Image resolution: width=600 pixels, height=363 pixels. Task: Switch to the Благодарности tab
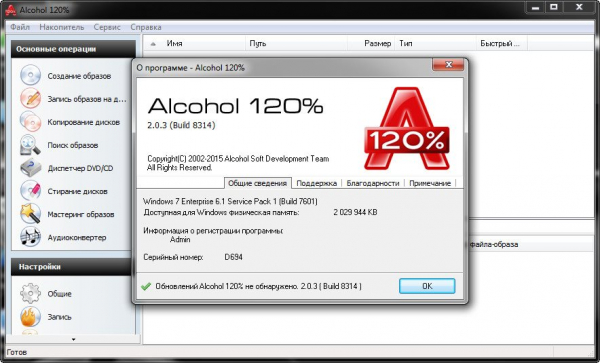click(373, 183)
